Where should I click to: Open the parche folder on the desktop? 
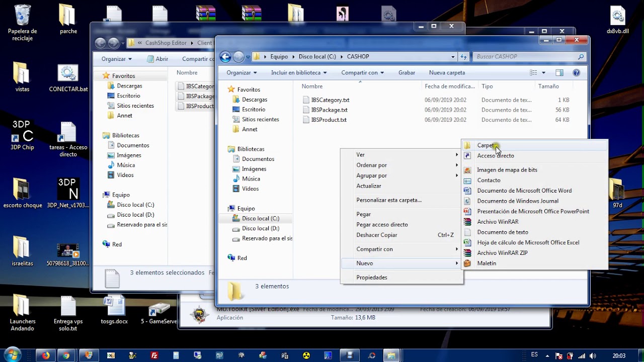(x=68, y=19)
